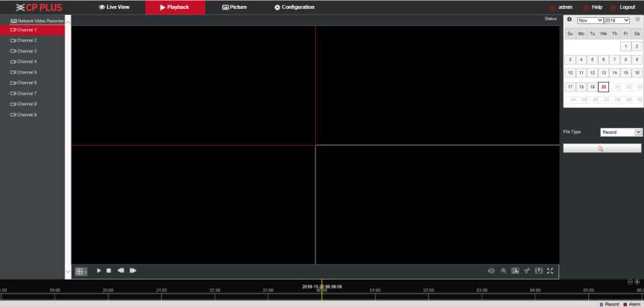Click the video clip scissors icon

(527, 271)
